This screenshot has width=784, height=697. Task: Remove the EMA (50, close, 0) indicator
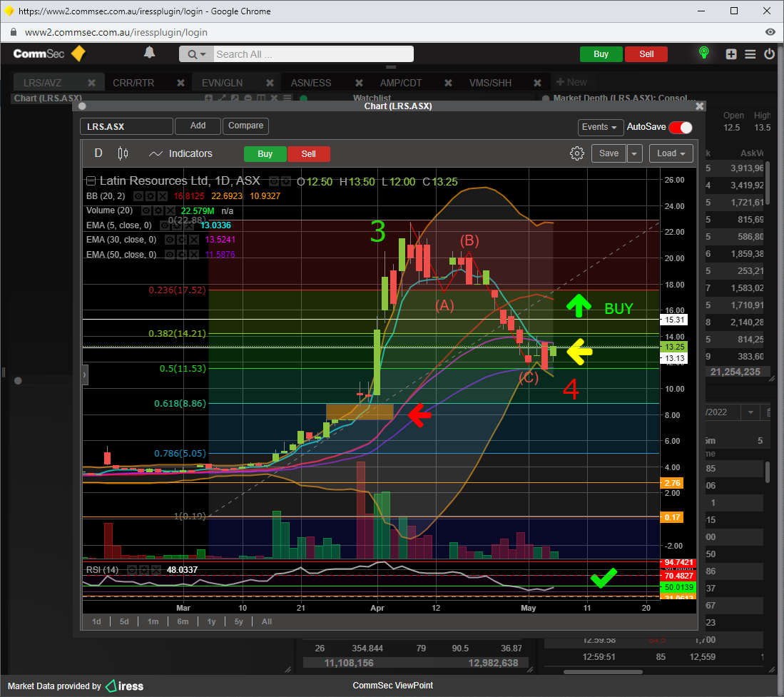click(194, 255)
